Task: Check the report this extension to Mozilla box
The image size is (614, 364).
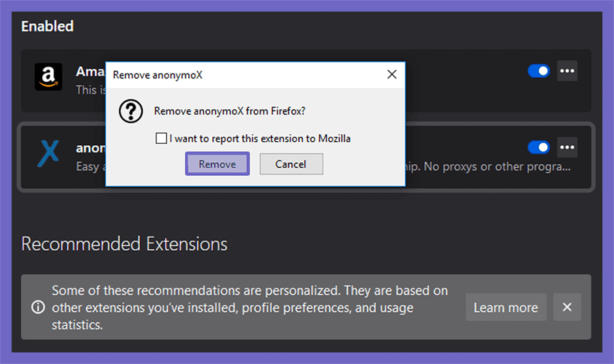Action: pyautogui.click(x=161, y=138)
